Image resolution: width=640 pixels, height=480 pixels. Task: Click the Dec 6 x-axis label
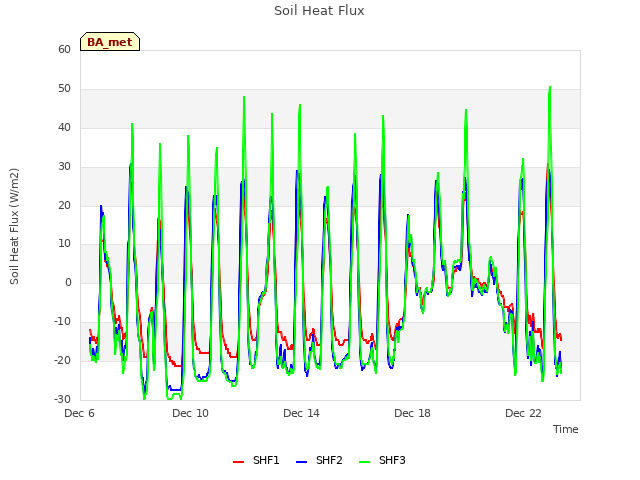(80, 413)
